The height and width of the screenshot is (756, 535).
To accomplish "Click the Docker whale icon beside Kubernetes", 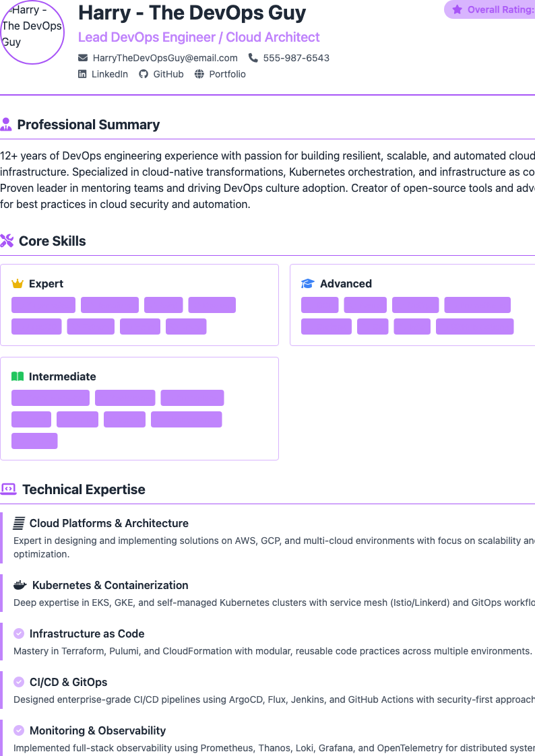I will click(x=20, y=585).
